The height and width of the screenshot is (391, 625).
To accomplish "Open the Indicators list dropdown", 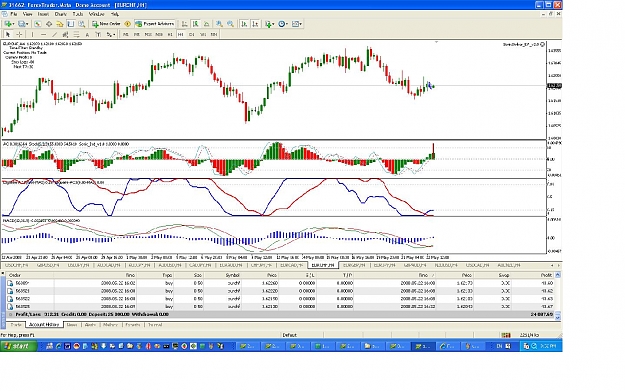I will point(270,24).
